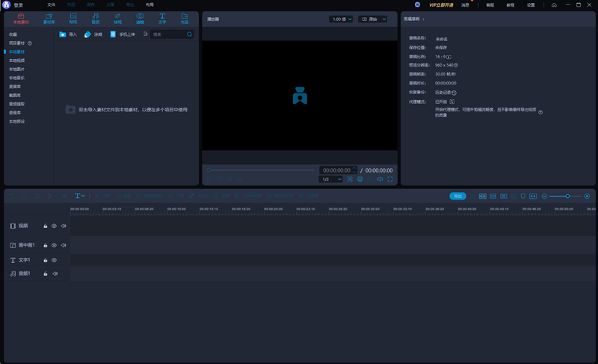The height and width of the screenshot is (364, 598).
Task: Toggle lock on the 画中画1 track
Action: (x=45, y=245)
